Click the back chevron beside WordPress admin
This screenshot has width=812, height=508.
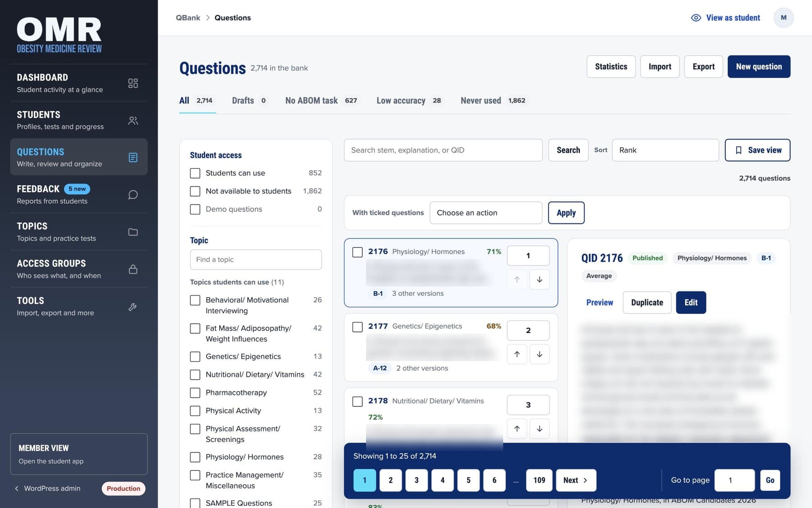click(17, 488)
